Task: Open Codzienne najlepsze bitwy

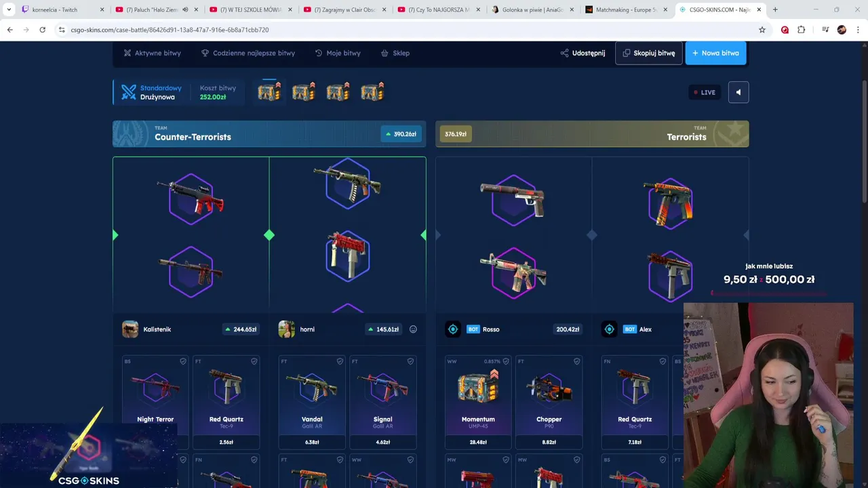Action: [x=248, y=53]
